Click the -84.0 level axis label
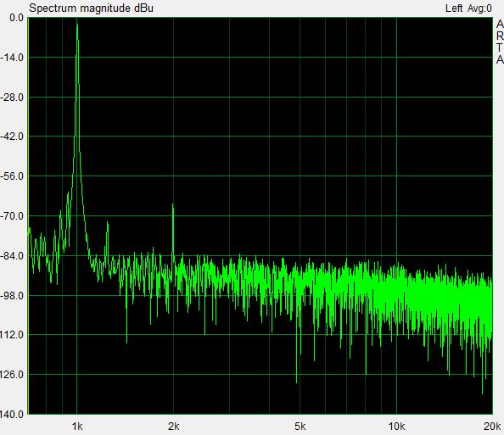The width and height of the screenshot is (504, 435). [x=12, y=256]
